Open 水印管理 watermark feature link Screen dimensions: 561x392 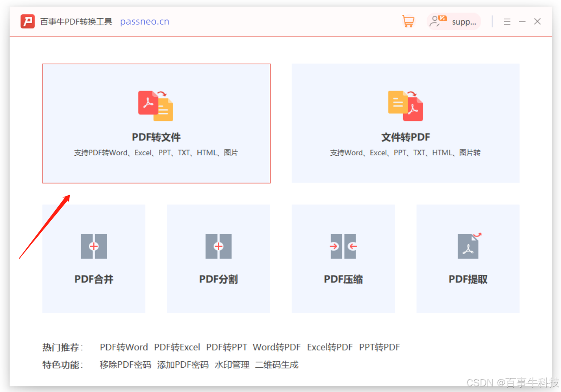(x=232, y=365)
